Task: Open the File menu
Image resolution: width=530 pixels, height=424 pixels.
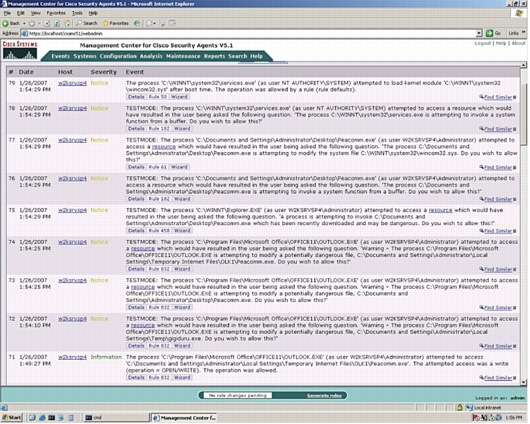Action: click(7, 13)
